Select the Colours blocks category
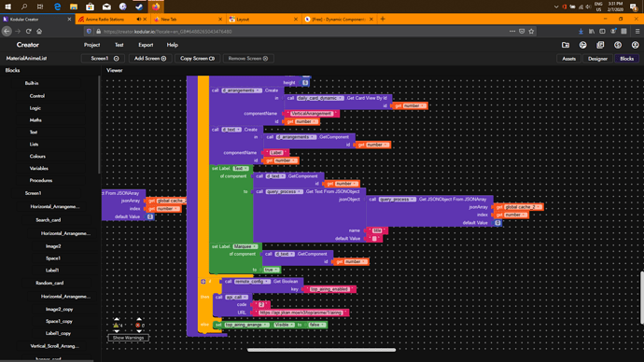Screen dimensions: 644x362 [37, 157]
